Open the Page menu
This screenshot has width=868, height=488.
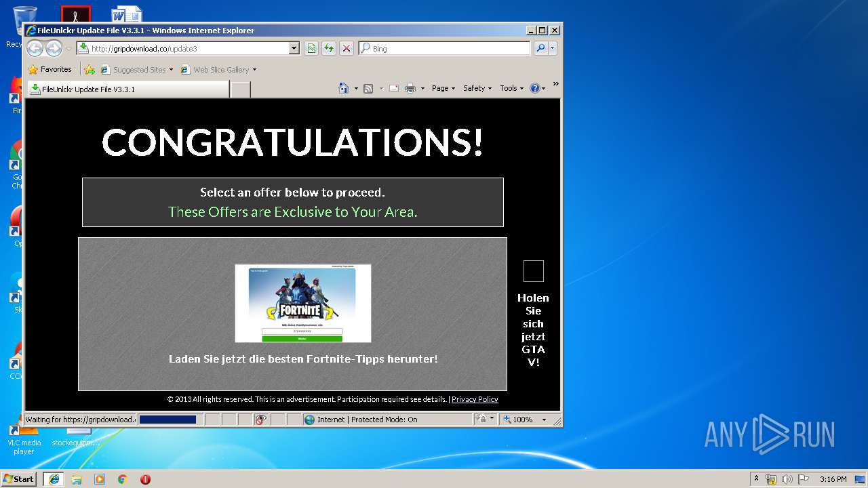click(443, 88)
